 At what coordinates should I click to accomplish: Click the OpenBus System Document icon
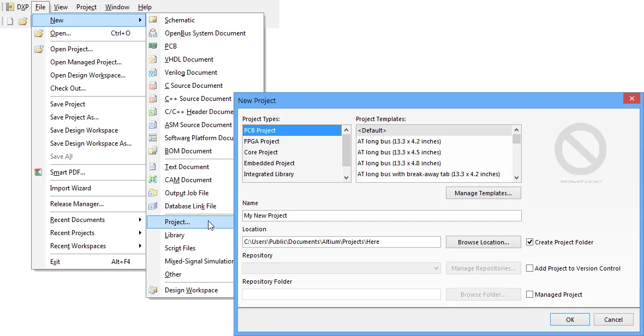tap(153, 33)
